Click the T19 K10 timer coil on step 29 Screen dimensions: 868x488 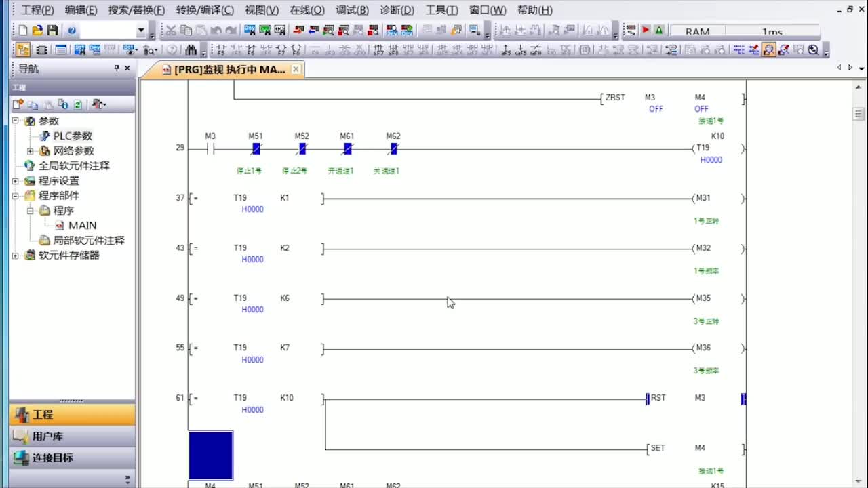click(718, 148)
